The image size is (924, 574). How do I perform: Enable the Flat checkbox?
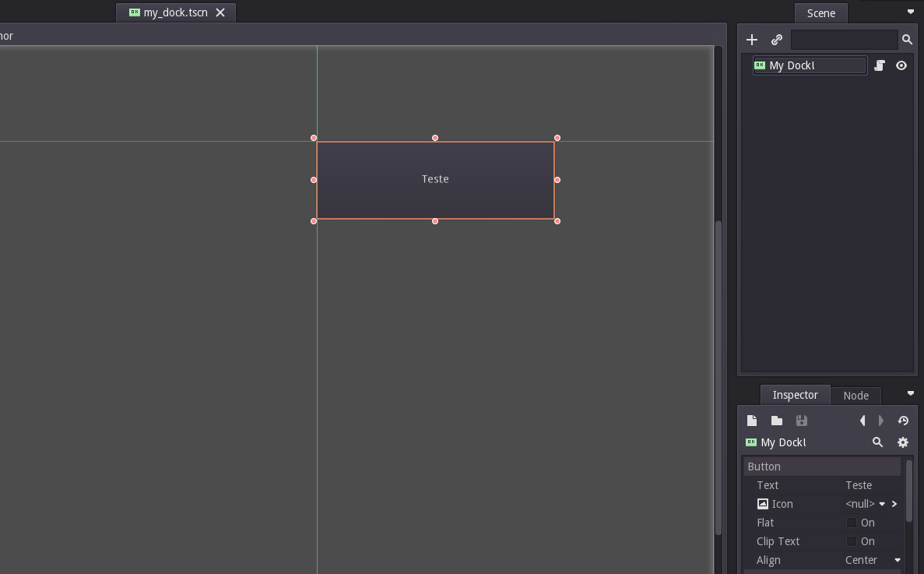[x=852, y=523]
